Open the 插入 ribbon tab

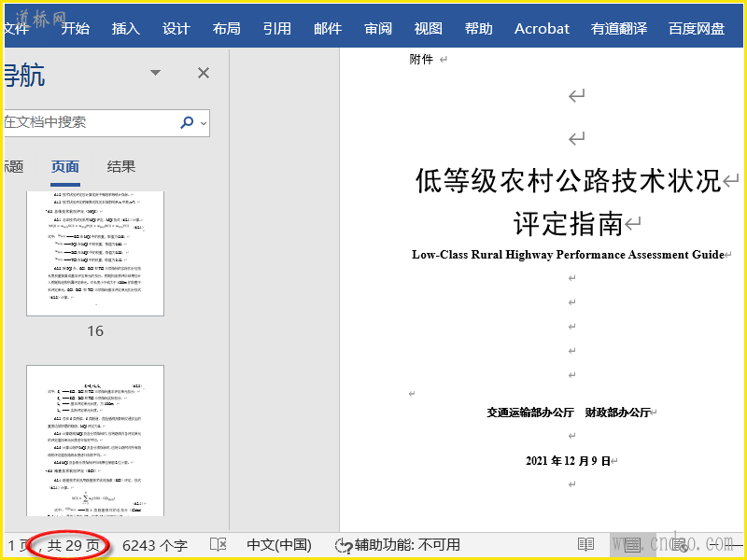(126, 29)
